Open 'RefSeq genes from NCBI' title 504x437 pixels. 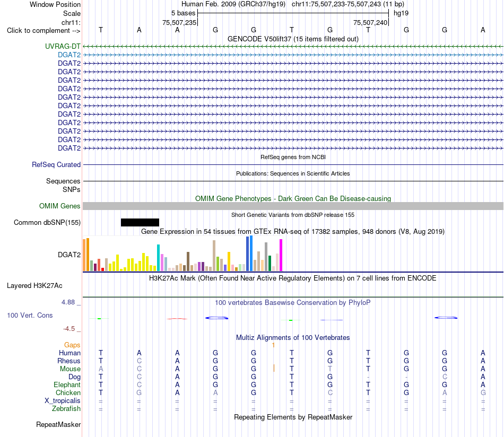click(x=293, y=157)
